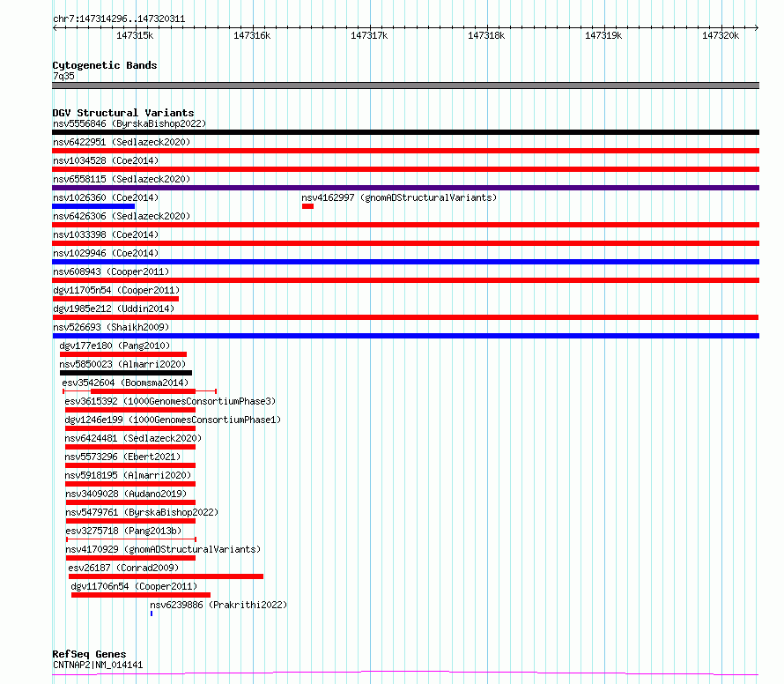Select the 147317k ruler position

(369, 36)
